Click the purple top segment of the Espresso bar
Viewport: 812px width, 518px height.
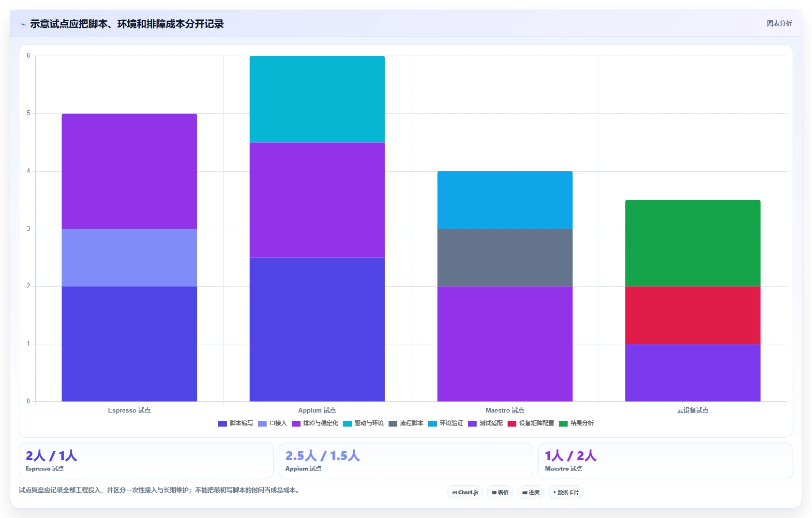(129, 171)
